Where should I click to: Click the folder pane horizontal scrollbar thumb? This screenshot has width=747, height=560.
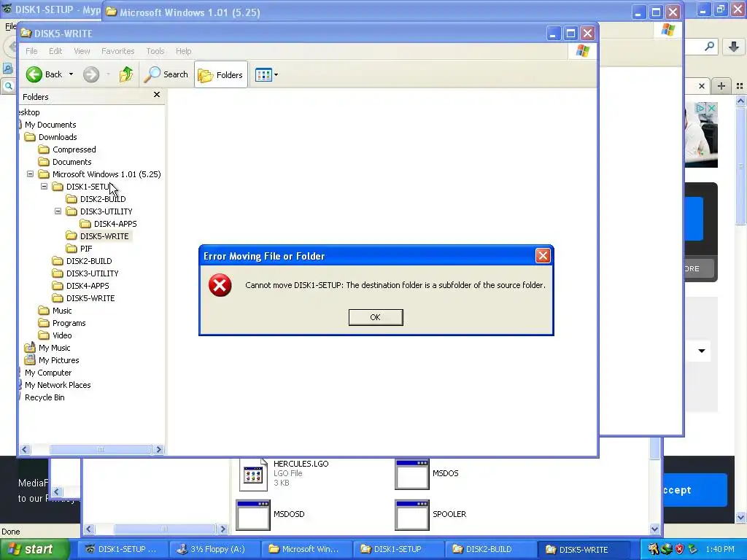pos(101,449)
